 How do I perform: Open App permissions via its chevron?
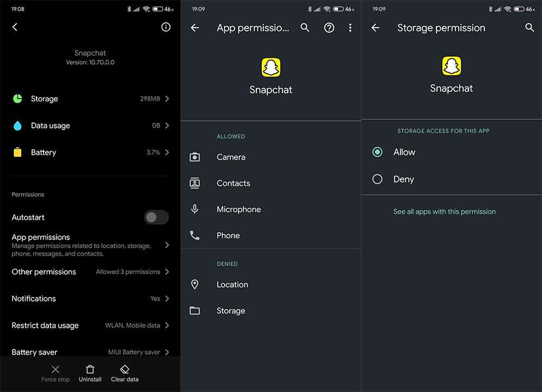tap(167, 245)
